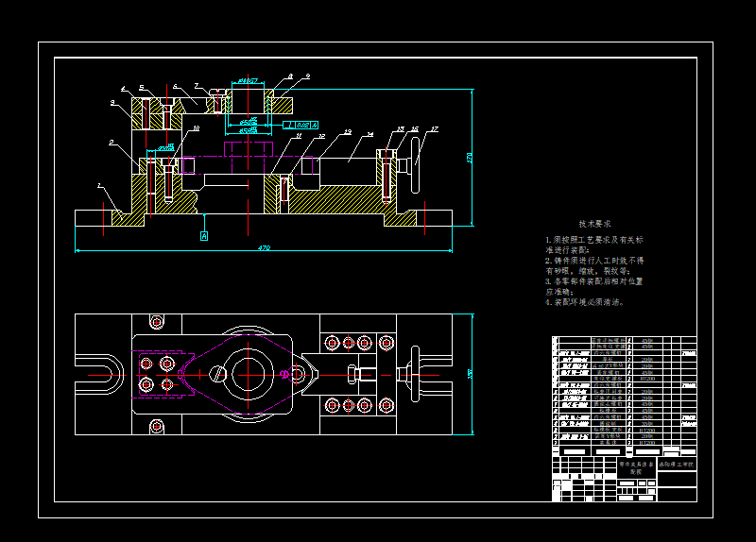
Task: Select part balloon number 7
Action: click(x=197, y=86)
